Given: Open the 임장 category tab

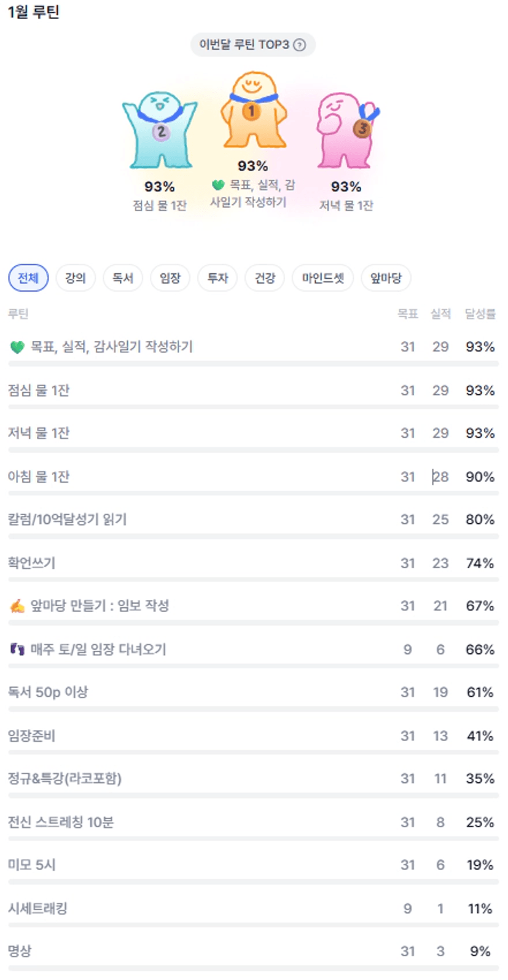Looking at the screenshot, I should [170, 278].
